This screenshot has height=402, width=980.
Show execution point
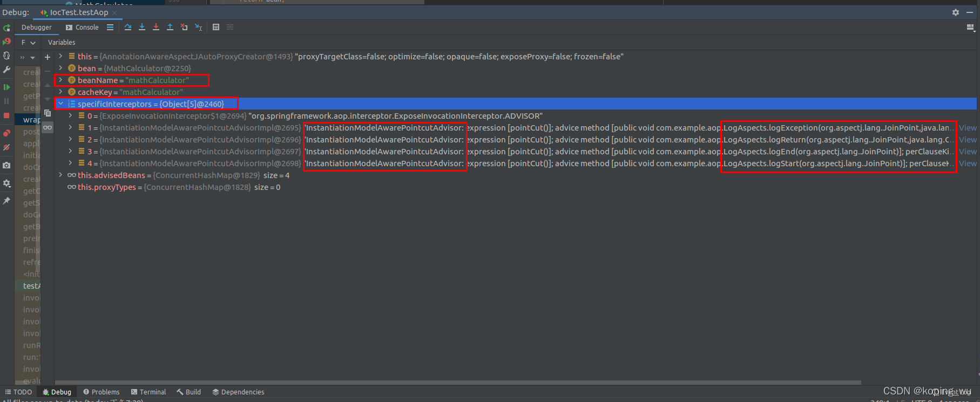(110, 27)
